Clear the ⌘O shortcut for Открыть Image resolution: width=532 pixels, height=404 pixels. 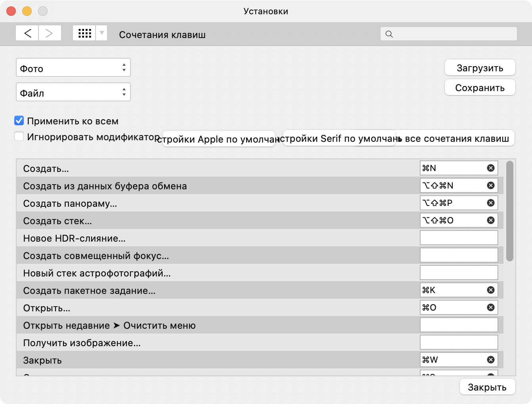(491, 307)
